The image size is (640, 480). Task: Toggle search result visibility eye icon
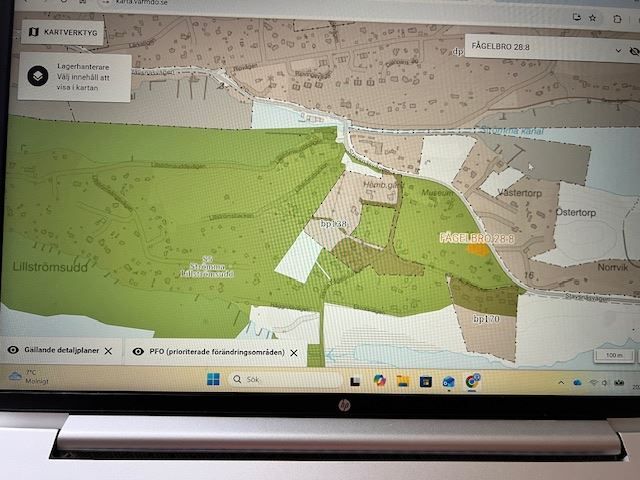[x=634, y=50]
